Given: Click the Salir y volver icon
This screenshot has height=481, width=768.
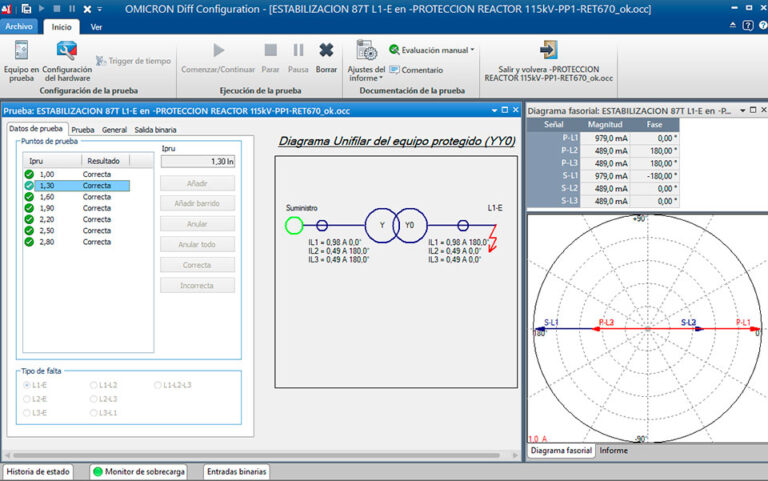Looking at the screenshot, I should pyautogui.click(x=549, y=50).
